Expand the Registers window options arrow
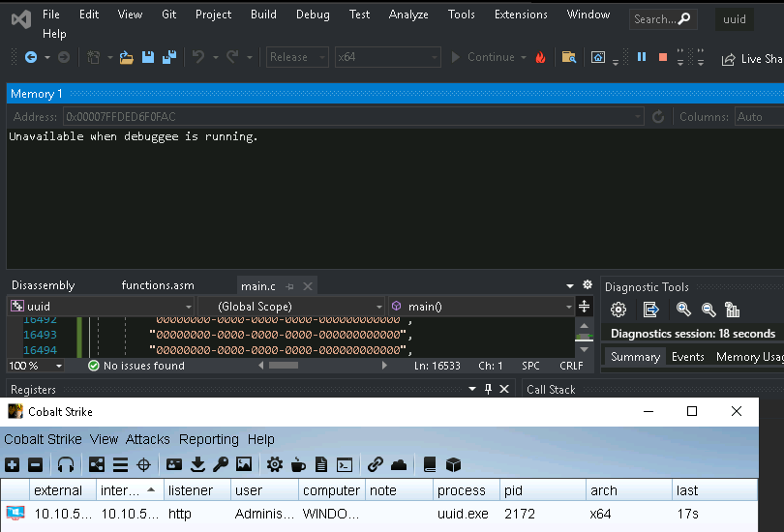The image size is (784, 532). [472, 389]
